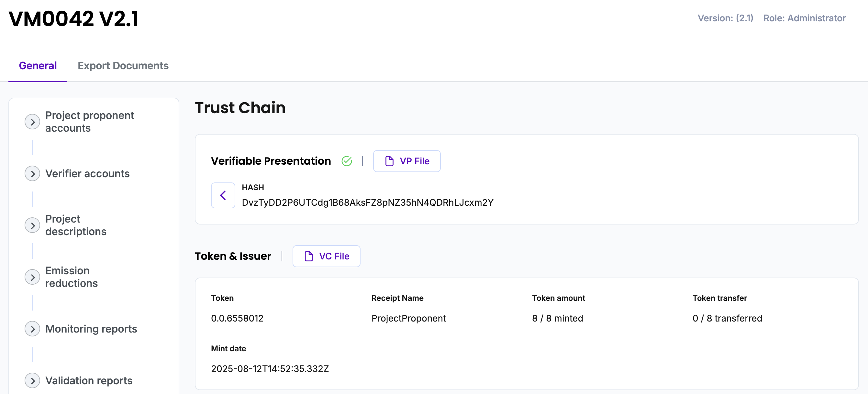Image resolution: width=868 pixels, height=394 pixels.
Task: Click the Role: Administrator label
Action: point(804,18)
